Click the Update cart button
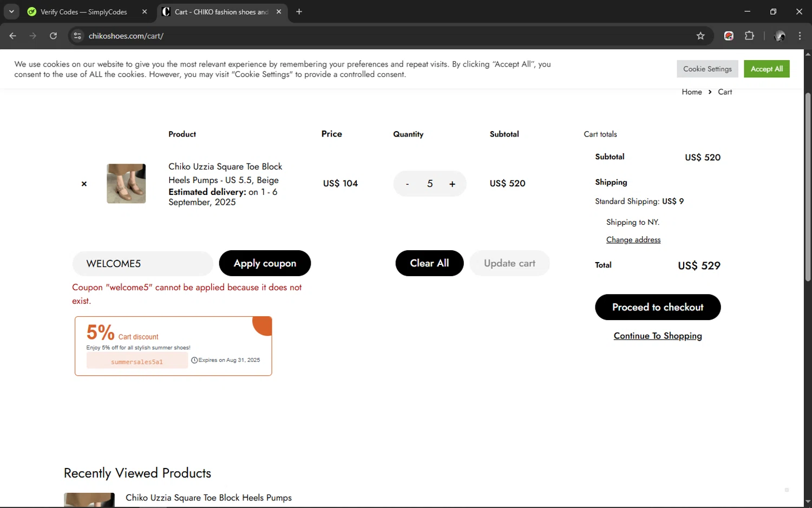This screenshot has height=508, width=812. (x=509, y=263)
